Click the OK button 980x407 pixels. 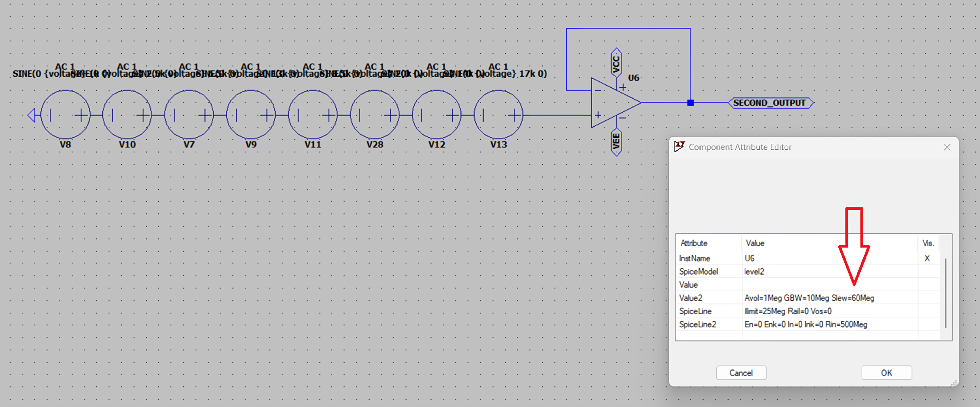point(886,373)
